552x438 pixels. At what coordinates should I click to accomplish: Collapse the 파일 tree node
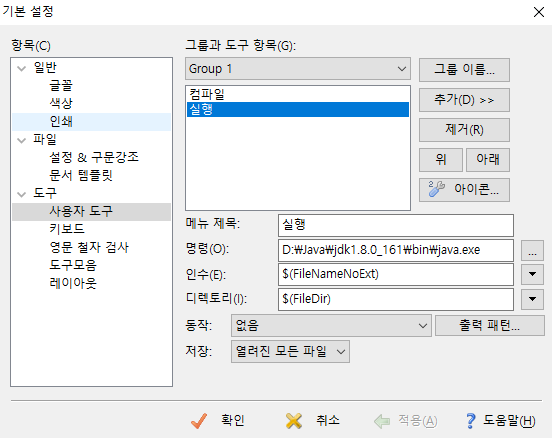[x=22, y=140]
